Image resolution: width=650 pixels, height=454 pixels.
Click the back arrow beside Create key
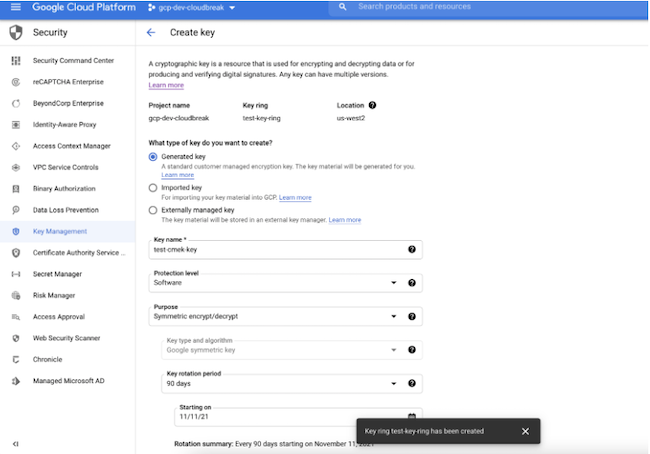(151, 33)
